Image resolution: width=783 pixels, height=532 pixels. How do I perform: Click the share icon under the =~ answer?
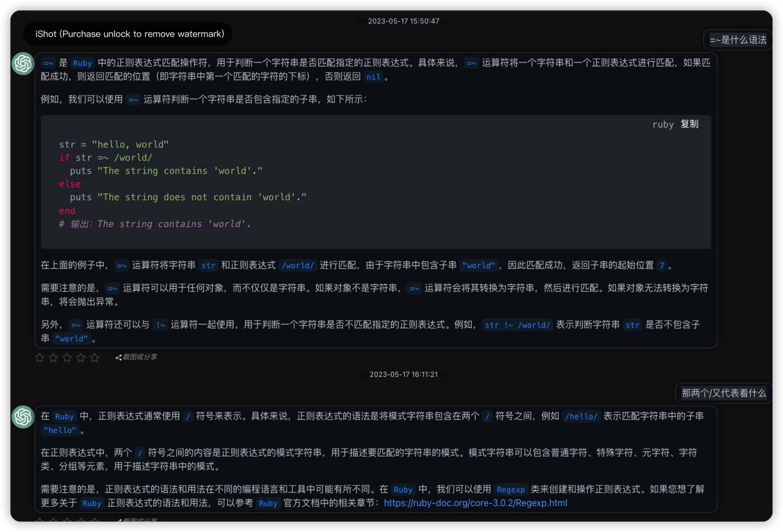point(118,358)
